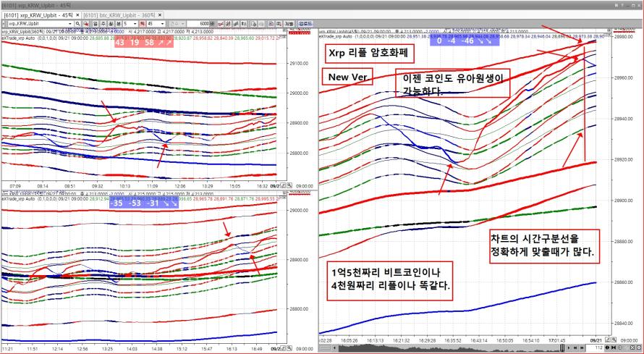Close the xrp_KRW_Upbit - 45틱 tab
This screenshot has width=644, height=354.
77,14
